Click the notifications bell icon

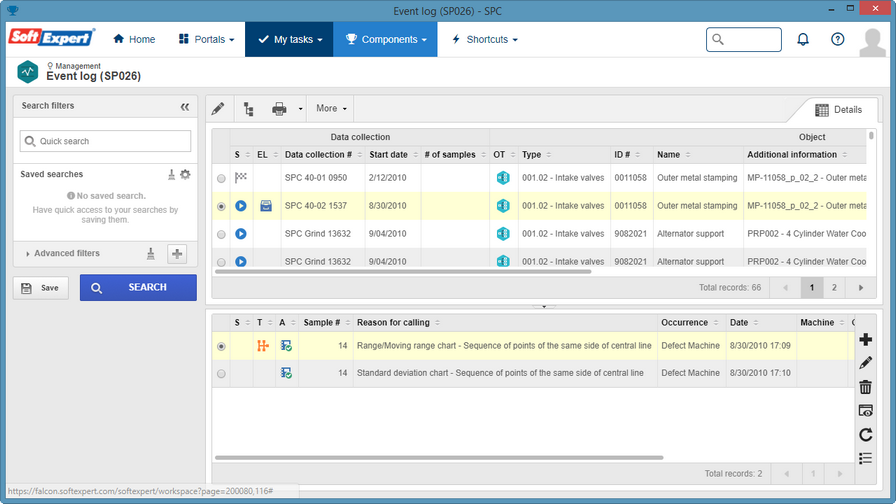[x=803, y=39]
